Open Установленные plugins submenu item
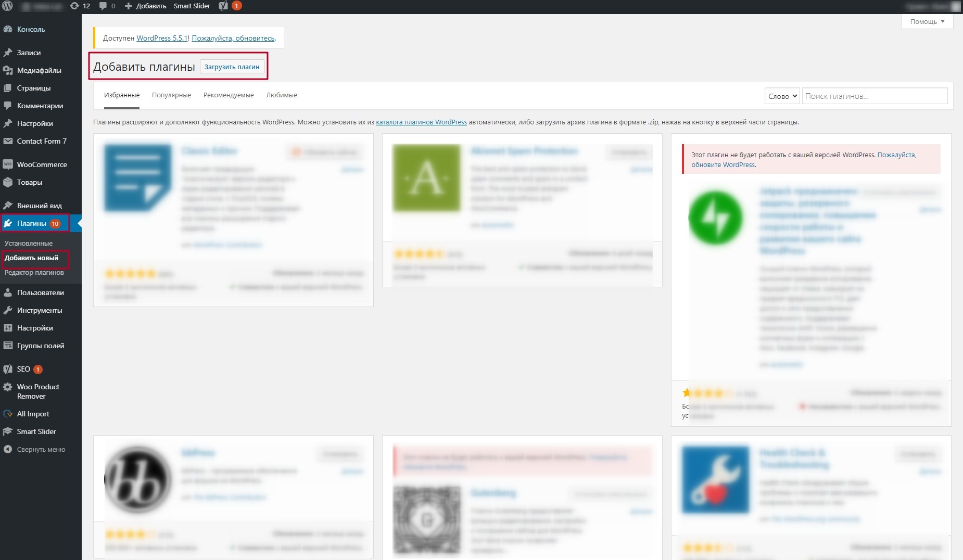This screenshot has width=963, height=560. point(29,243)
